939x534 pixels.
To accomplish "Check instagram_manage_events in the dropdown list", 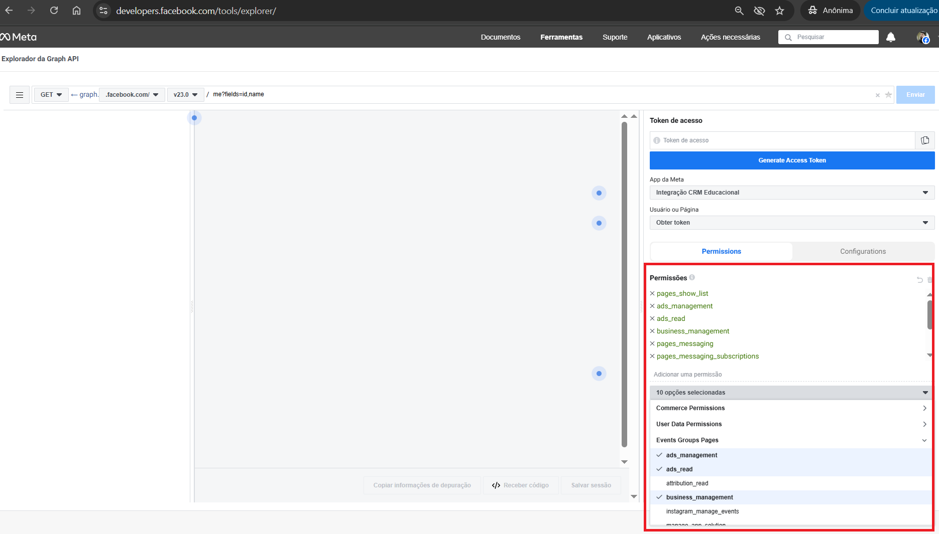I will (790, 512).
